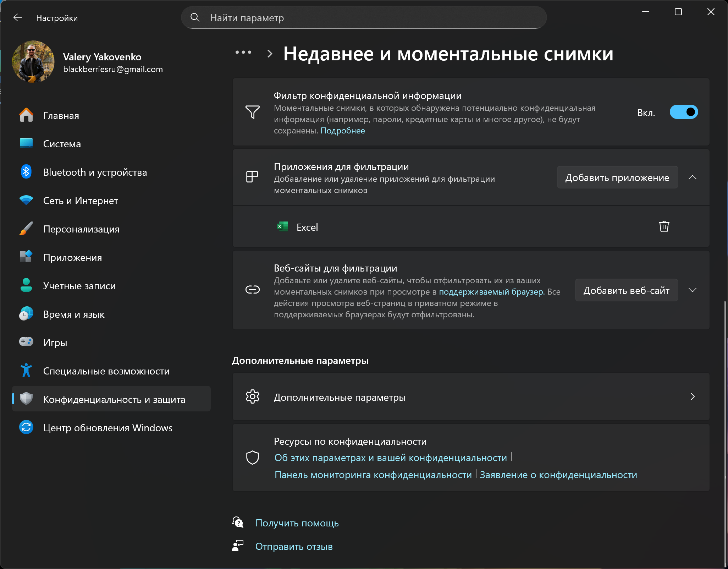Click the search magnifier icon

[x=195, y=18]
